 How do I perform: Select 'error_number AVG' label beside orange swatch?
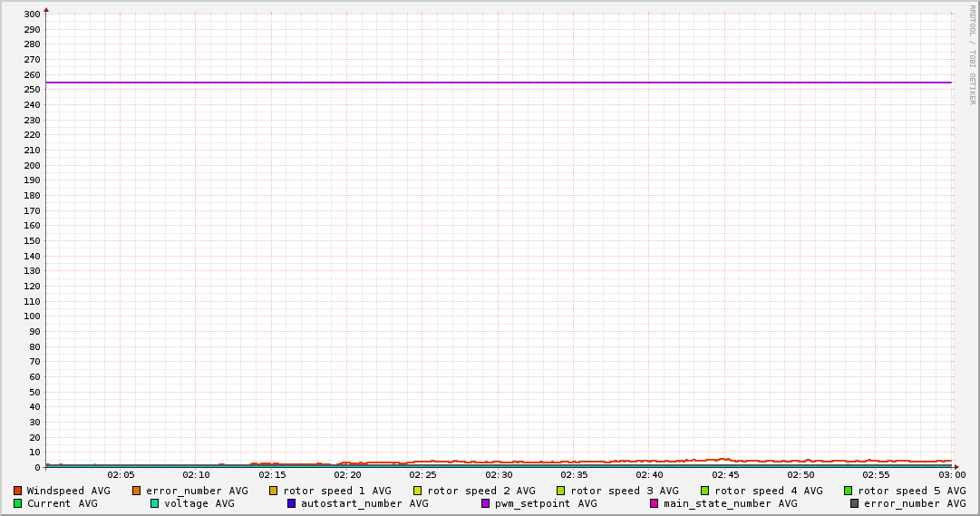pyautogui.click(x=197, y=491)
